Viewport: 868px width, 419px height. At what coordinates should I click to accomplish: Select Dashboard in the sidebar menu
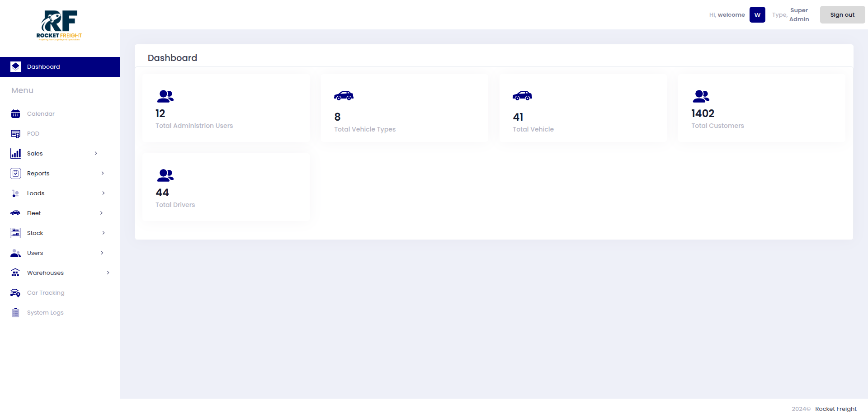pyautogui.click(x=43, y=66)
